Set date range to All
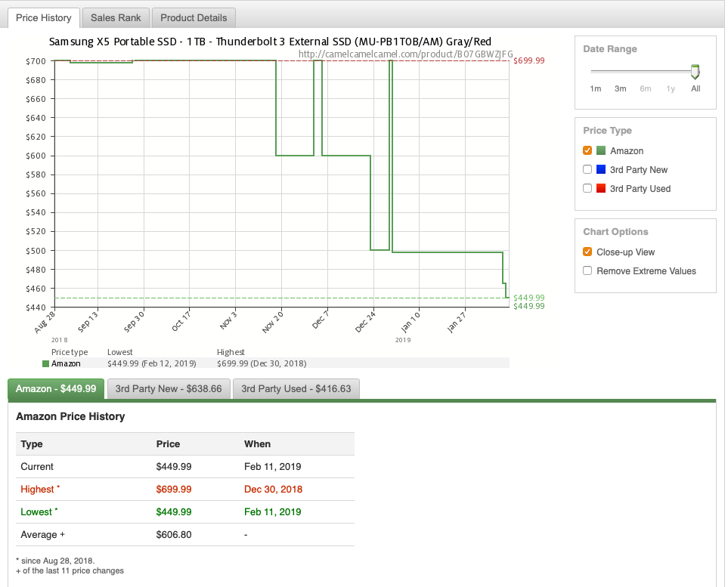The image size is (728, 587). [x=695, y=88]
